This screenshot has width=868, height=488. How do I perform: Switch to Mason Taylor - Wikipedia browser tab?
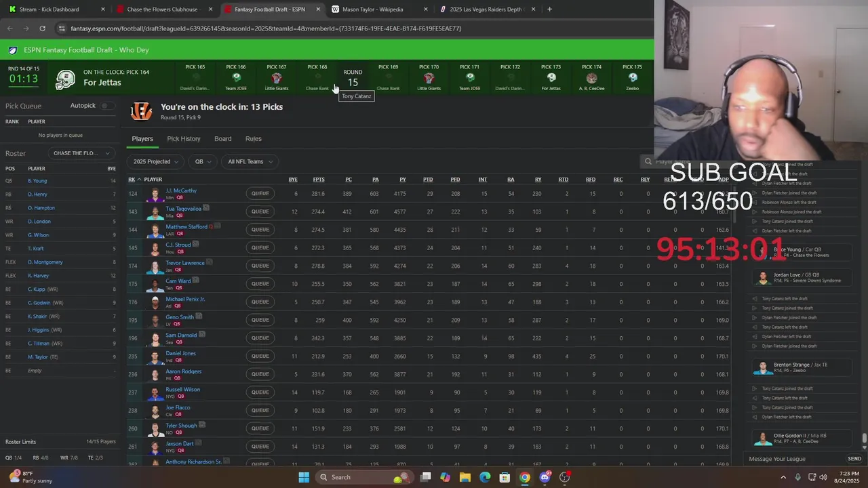378,9
